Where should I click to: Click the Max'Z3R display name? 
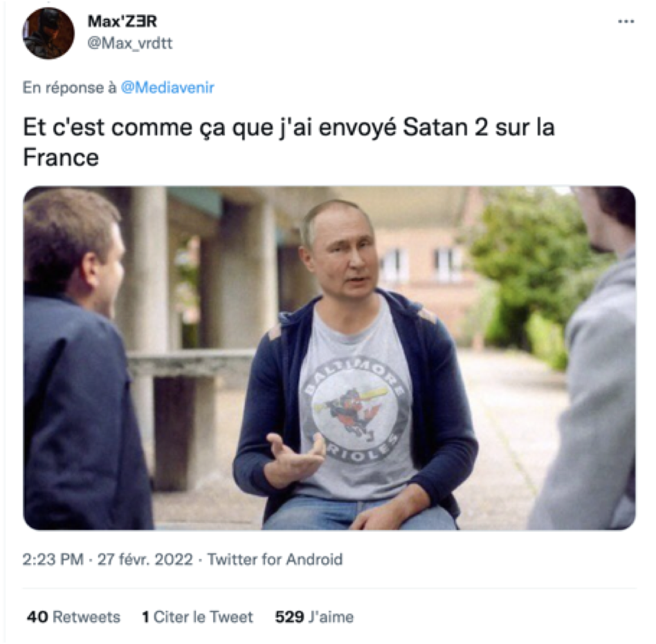click(122, 21)
